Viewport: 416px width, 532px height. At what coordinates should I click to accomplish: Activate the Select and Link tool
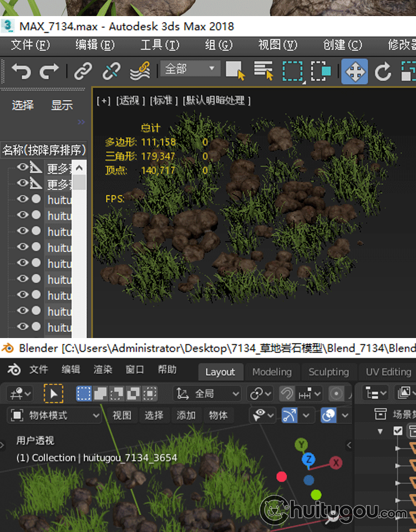83,71
